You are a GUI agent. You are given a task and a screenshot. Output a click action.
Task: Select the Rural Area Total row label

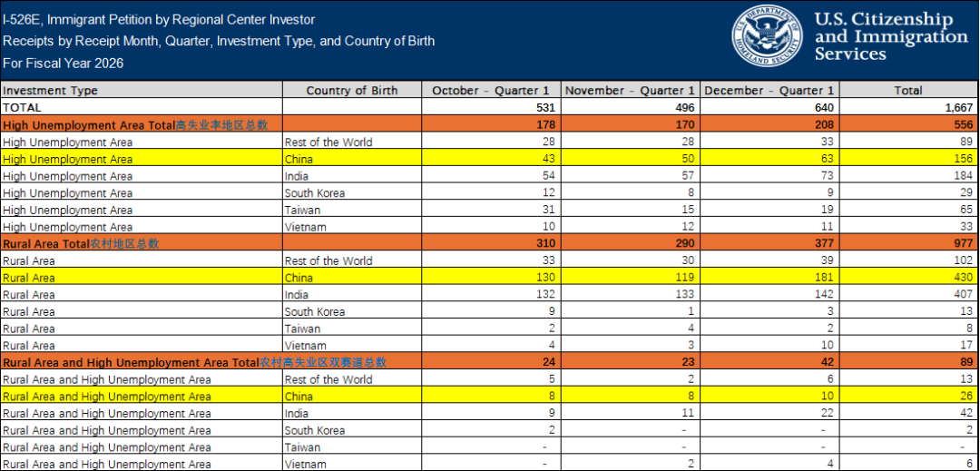81,243
